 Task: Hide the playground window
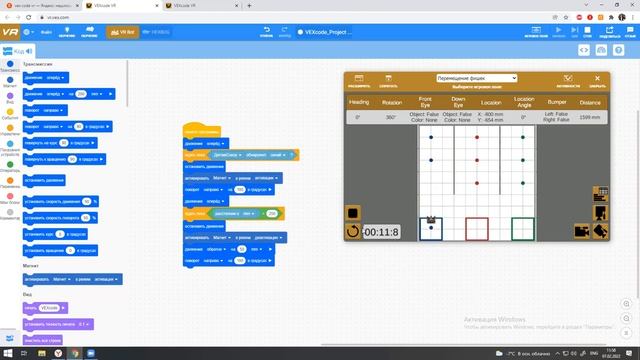click(388, 80)
